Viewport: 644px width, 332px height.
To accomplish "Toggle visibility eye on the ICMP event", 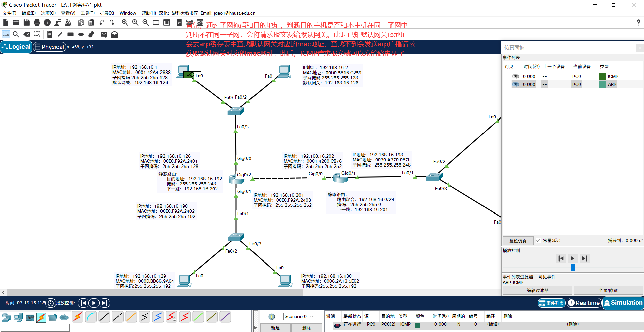I will click(516, 76).
